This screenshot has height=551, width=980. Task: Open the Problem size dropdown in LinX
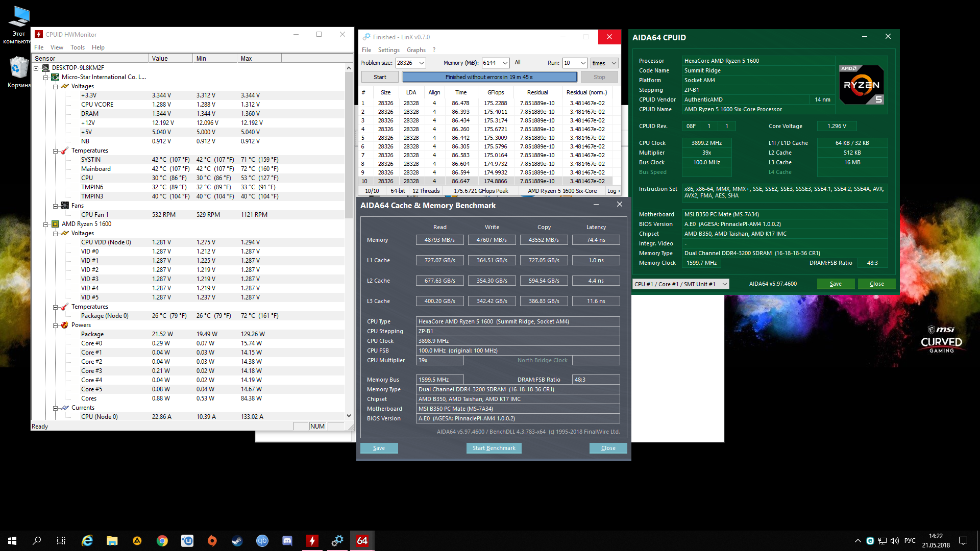422,63
